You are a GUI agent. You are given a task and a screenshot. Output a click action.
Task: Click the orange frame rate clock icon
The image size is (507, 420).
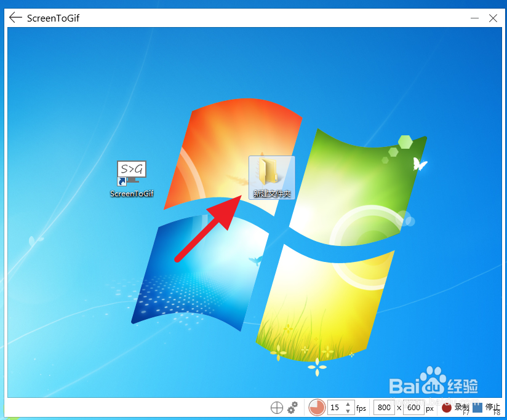pyautogui.click(x=317, y=408)
